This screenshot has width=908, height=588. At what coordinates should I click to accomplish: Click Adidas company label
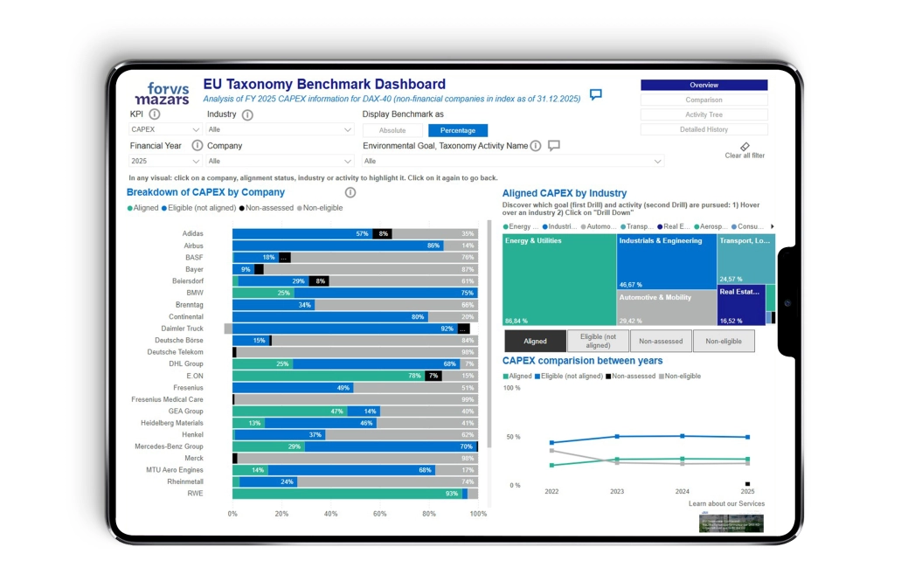pos(193,234)
